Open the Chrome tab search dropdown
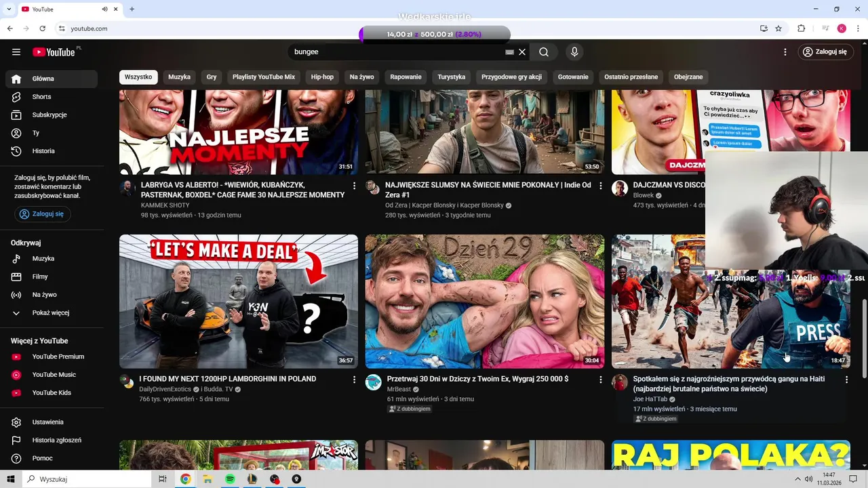Image resolution: width=868 pixels, height=488 pixels. coord(9,9)
